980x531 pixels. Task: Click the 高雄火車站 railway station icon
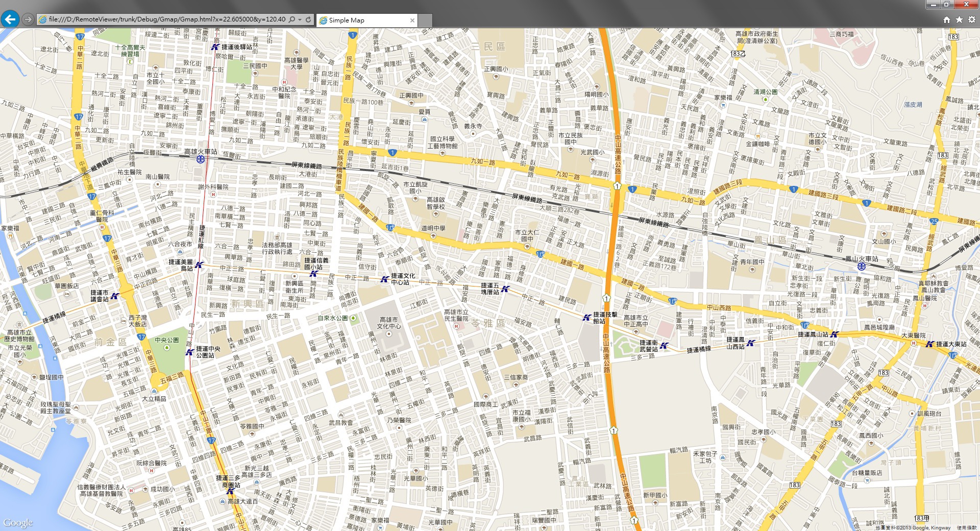(201, 159)
